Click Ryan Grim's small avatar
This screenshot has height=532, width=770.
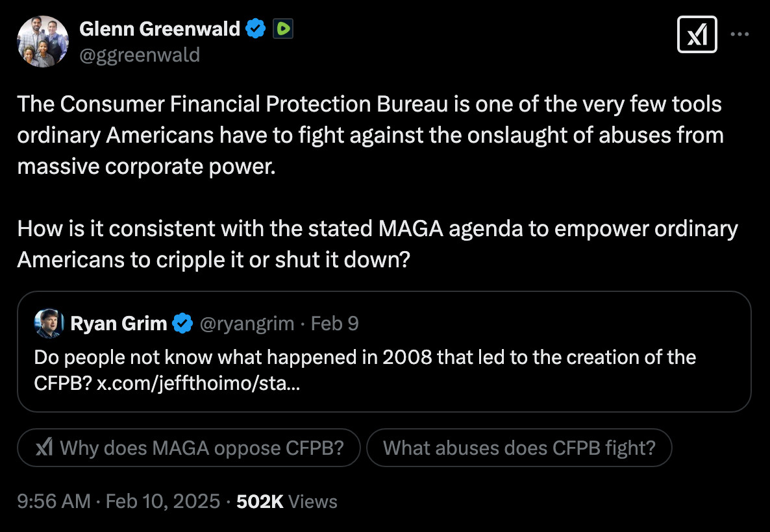[x=49, y=323]
